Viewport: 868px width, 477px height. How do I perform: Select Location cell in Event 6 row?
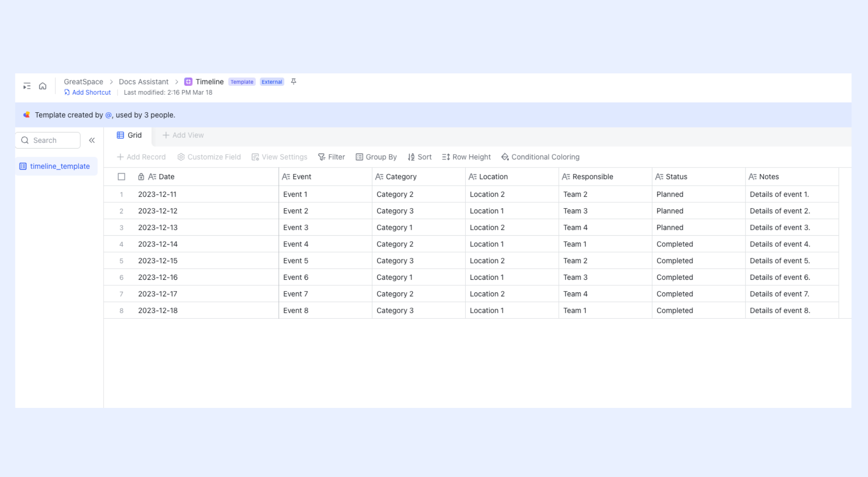(512, 277)
